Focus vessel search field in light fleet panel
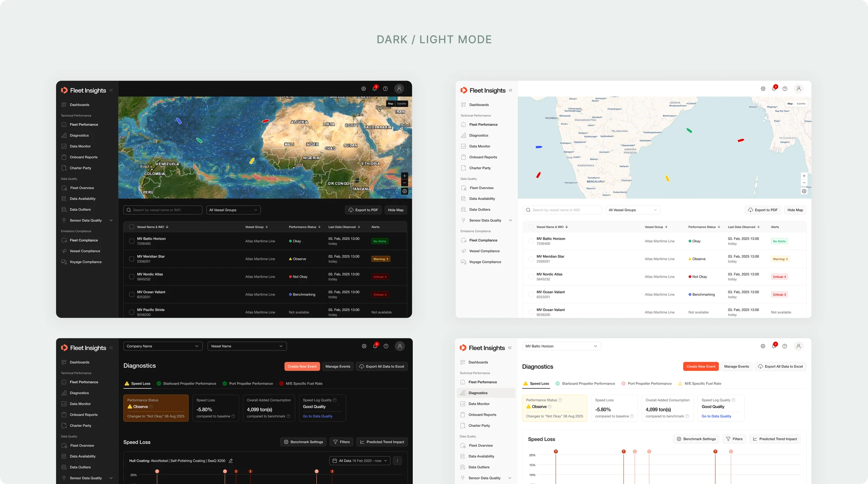 click(562, 210)
